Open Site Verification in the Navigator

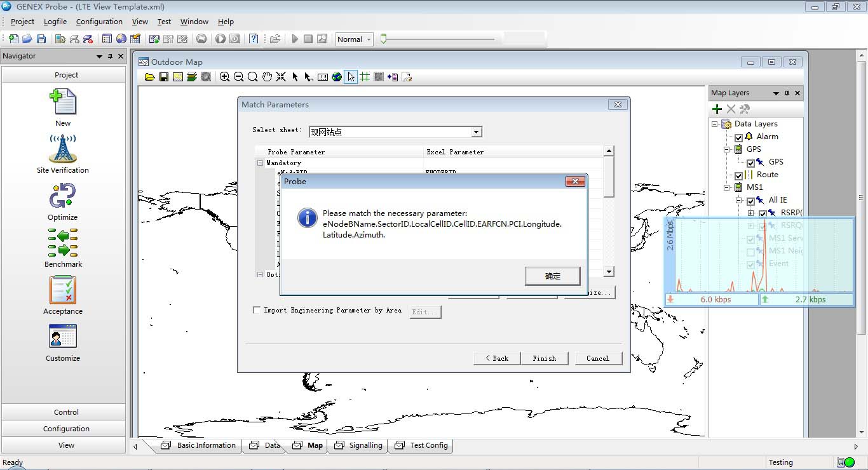[63, 149]
